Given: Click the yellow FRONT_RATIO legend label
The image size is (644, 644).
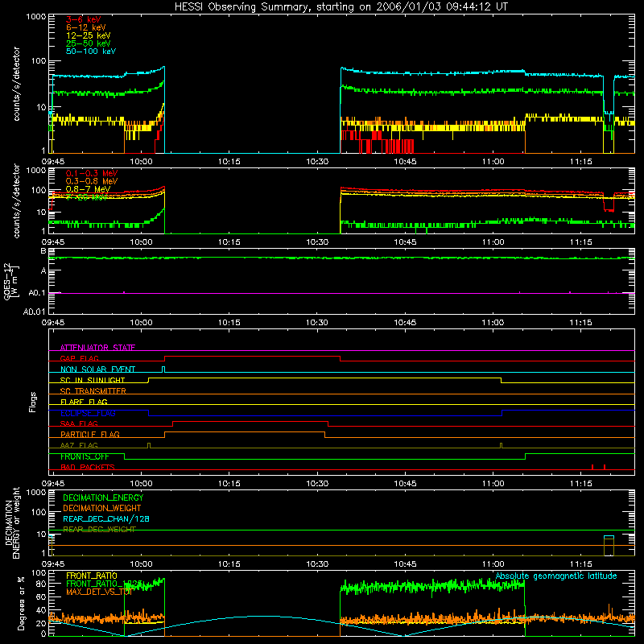Looking at the screenshot, I should pyautogui.click(x=92, y=576).
